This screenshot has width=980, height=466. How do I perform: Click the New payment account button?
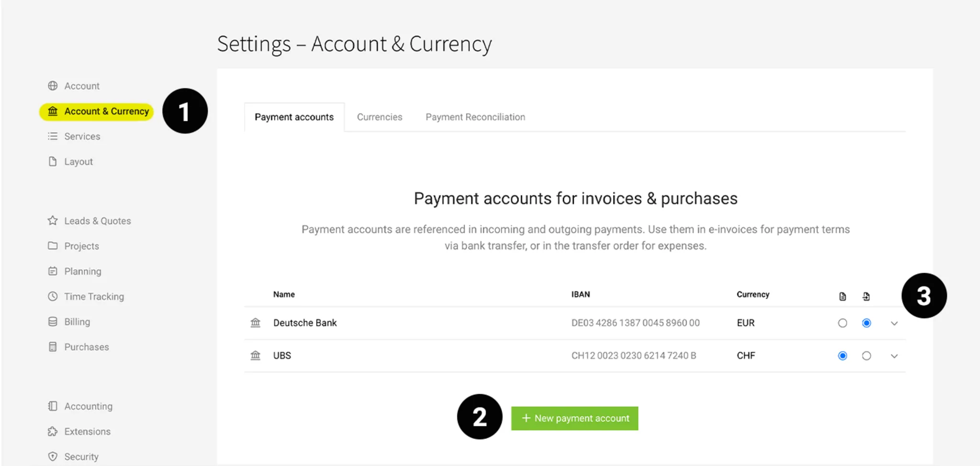[x=574, y=418]
